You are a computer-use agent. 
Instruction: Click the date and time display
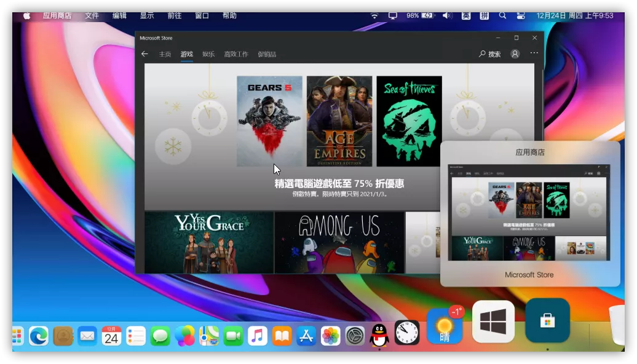click(x=575, y=15)
